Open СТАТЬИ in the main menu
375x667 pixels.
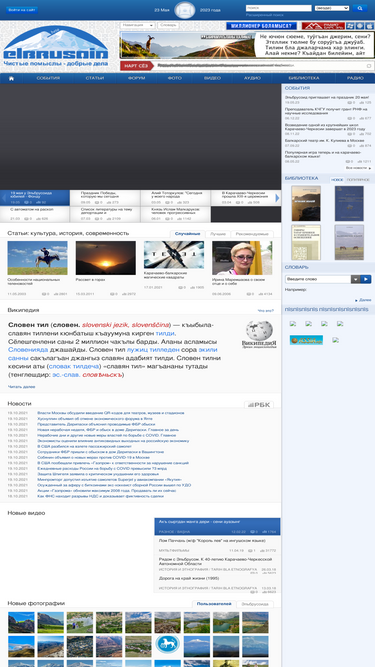pyautogui.click(x=94, y=78)
